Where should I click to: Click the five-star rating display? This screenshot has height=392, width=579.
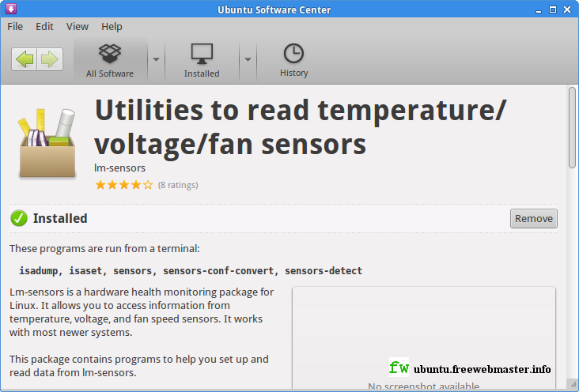pos(124,185)
